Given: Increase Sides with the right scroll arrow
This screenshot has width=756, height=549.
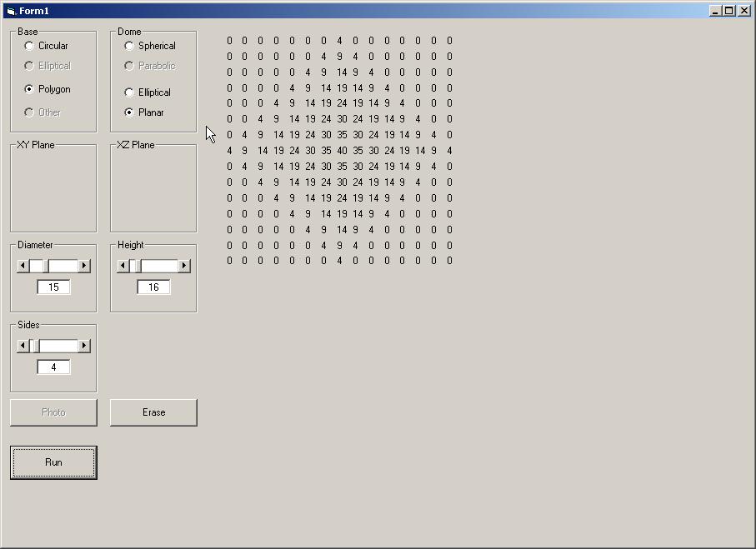Looking at the screenshot, I should point(84,346).
